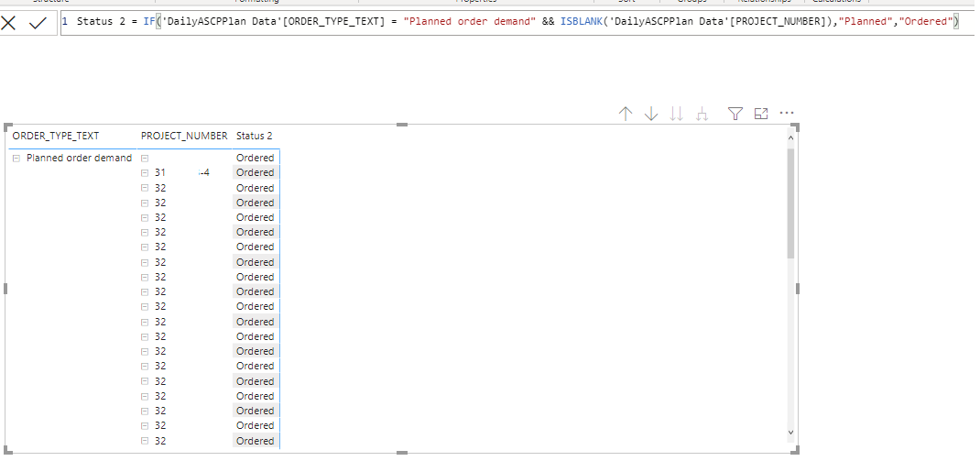This screenshot has height=461, width=980.
Task: Open the visual's filter funnel icon
Action: click(x=735, y=114)
